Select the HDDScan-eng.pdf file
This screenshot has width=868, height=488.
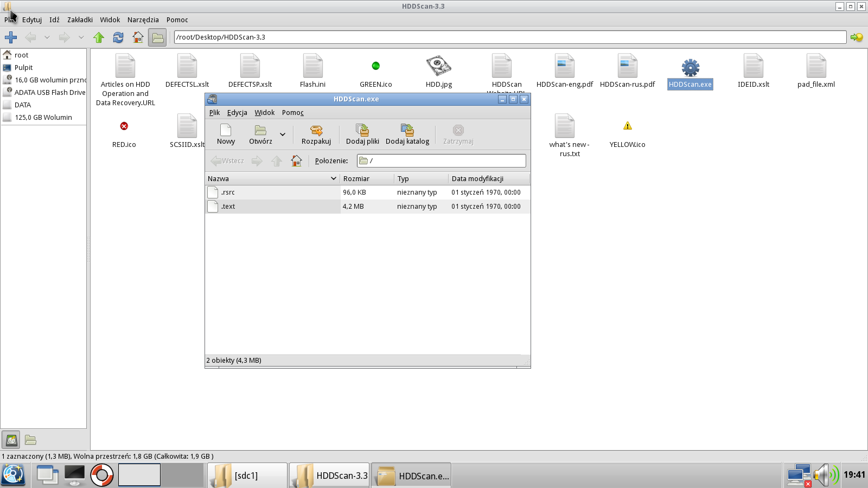tap(565, 71)
